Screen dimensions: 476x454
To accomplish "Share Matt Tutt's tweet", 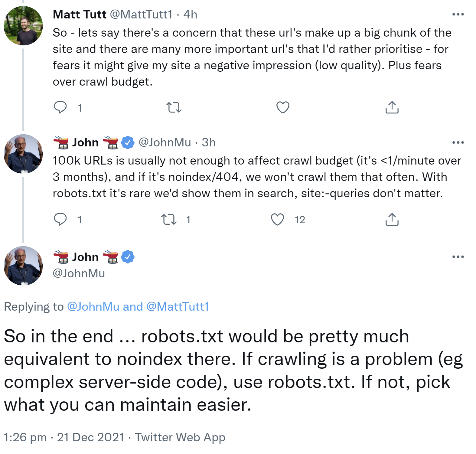I will [x=392, y=107].
